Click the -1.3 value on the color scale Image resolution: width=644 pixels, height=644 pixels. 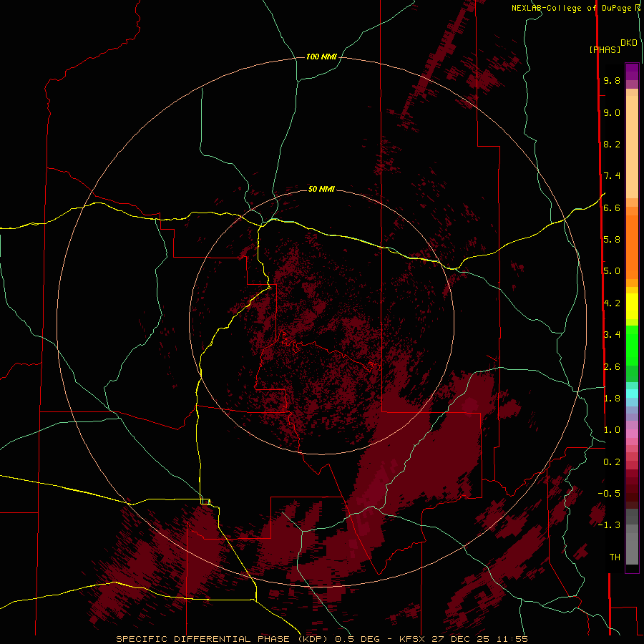point(609,525)
